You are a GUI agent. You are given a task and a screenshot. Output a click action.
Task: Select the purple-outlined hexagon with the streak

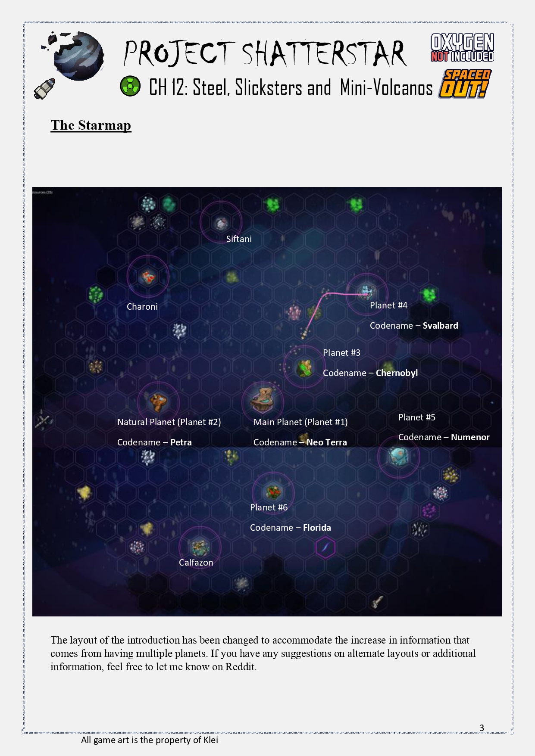(325, 548)
